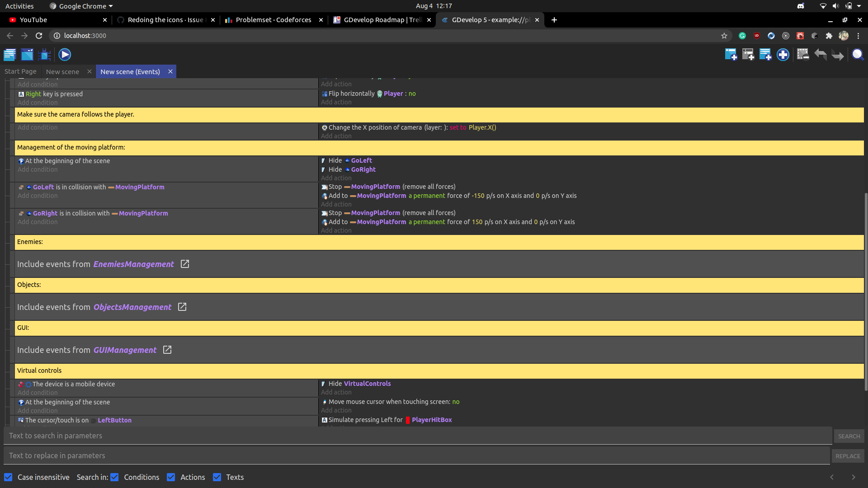The height and width of the screenshot is (488, 868).
Task: Reload the localhost page
Action: tap(39, 36)
